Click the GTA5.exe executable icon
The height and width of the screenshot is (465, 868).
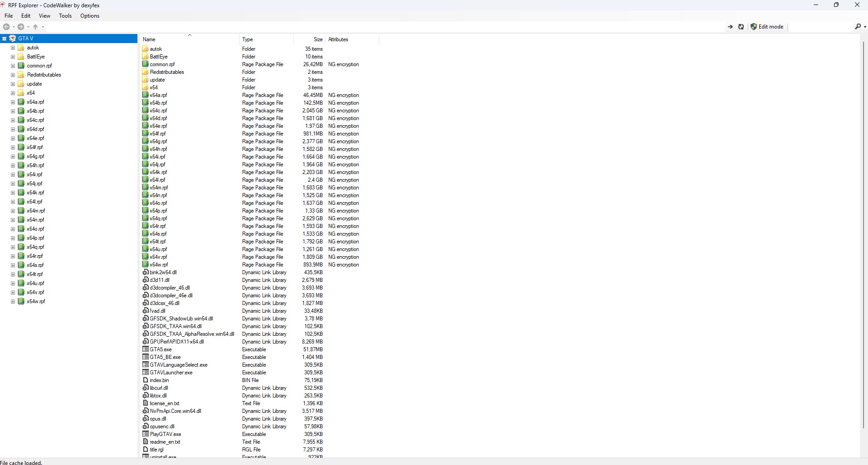[x=146, y=349]
